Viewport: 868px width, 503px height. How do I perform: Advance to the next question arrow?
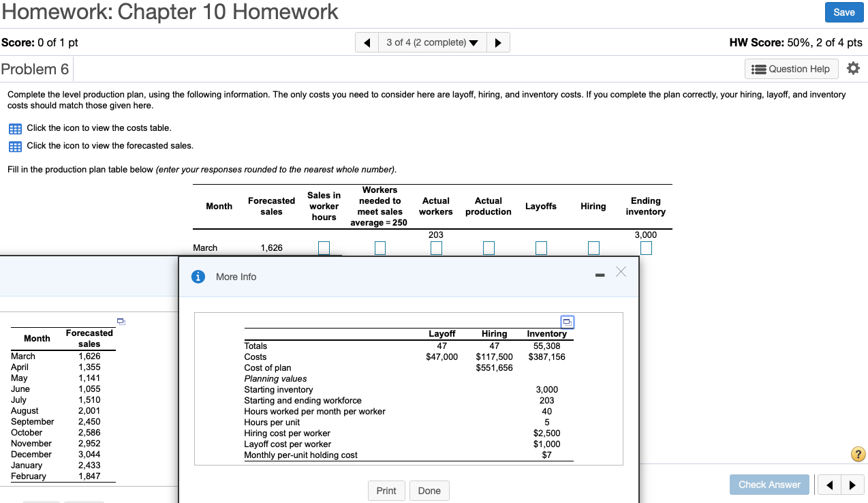click(498, 42)
